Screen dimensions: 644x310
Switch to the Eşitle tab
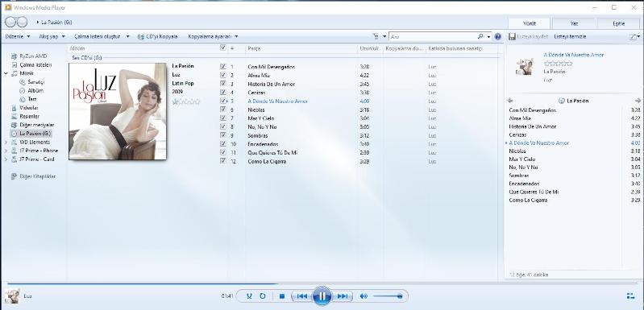(618, 23)
